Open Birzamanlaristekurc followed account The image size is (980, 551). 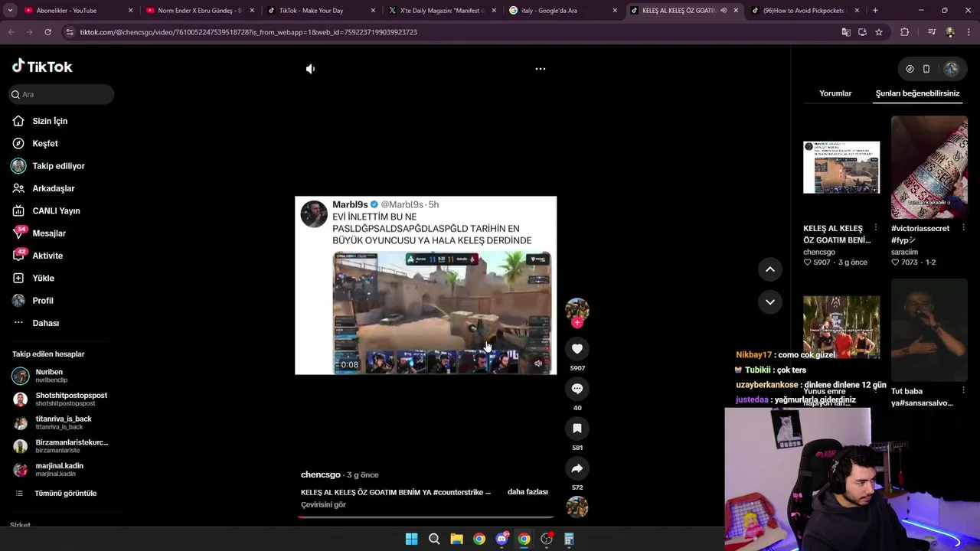coord(61,446)
